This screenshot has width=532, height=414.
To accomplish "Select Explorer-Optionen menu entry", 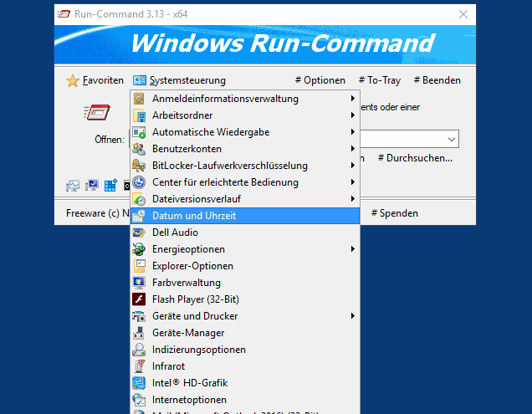I will [x=245, y=266].
